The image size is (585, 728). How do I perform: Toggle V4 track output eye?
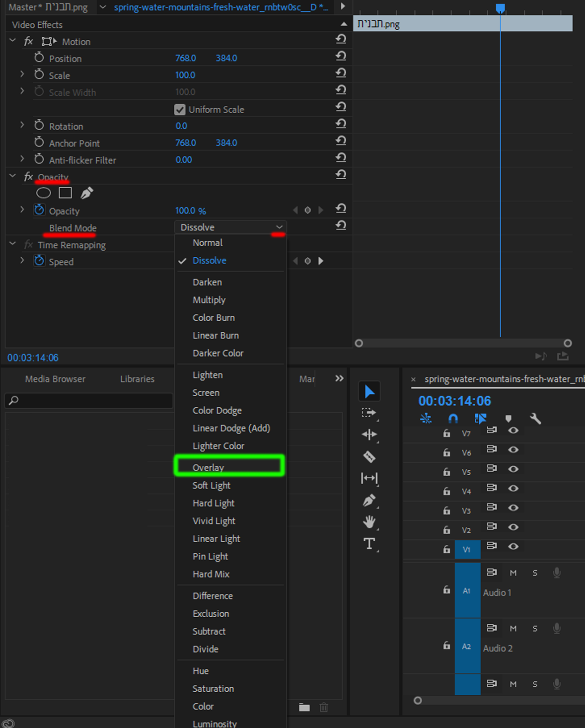[x=513, y=489]
